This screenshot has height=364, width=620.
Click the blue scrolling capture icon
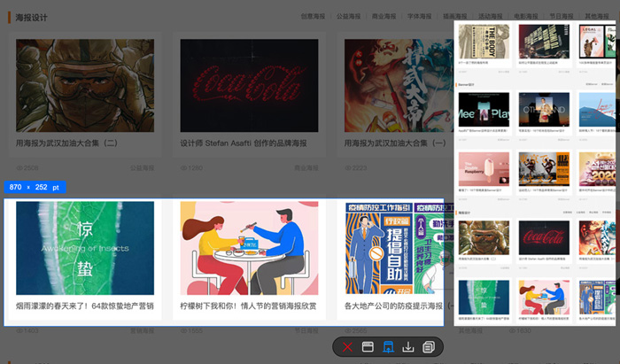388,347
